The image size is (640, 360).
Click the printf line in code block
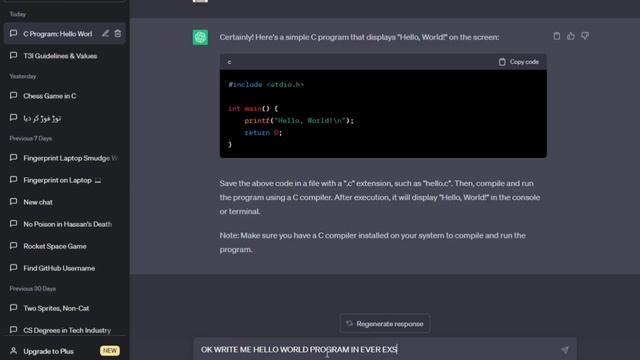(x=299, y=120)
